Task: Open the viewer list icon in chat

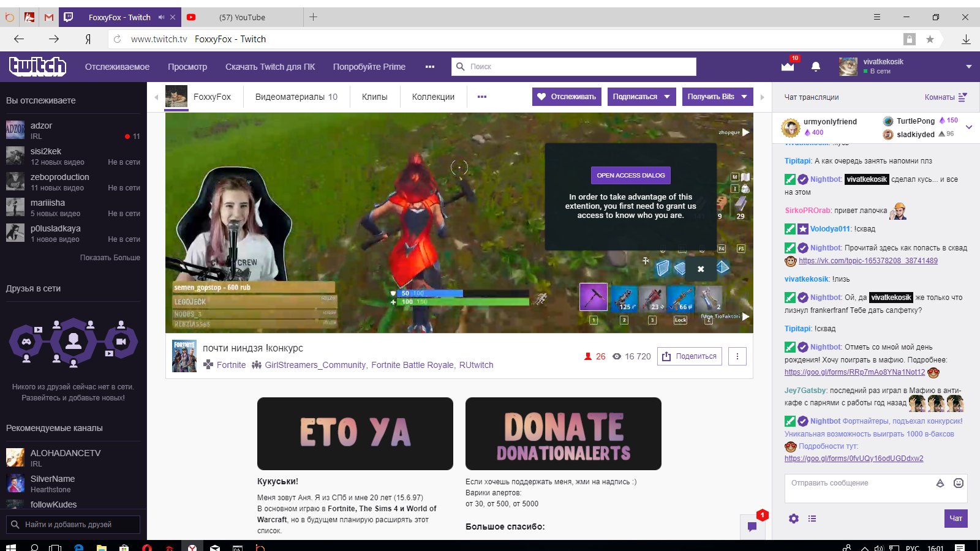Action: 812,519
